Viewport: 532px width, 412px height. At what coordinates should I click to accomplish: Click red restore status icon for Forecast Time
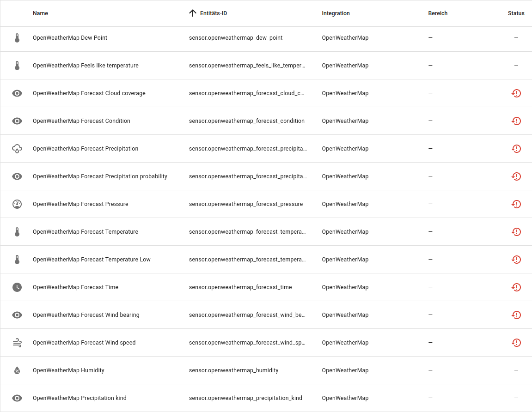pyautogui.click(x=516, y=287)
